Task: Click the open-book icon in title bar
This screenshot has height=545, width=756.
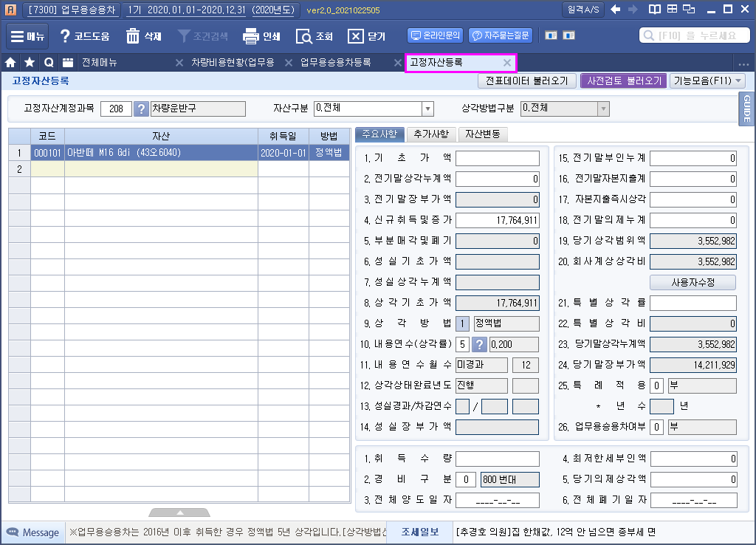Action: (x=654, y=9)
